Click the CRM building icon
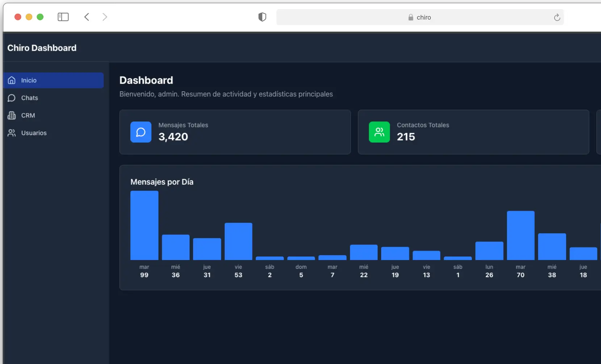This screenshot has height=364, width=601. 12,116
